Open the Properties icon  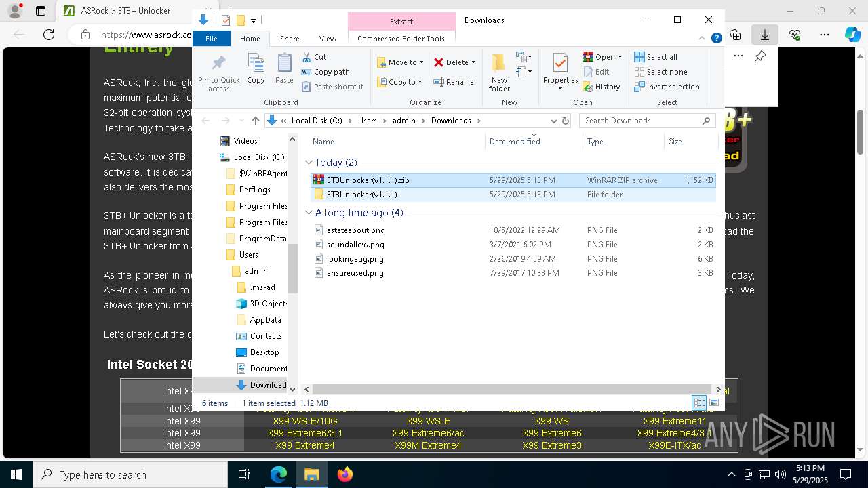coord(560,64)
